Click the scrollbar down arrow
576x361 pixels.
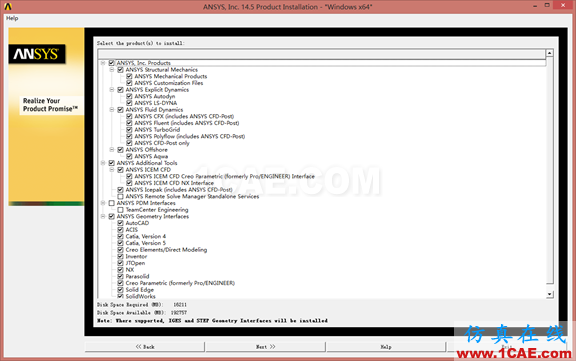pos(550,294)
